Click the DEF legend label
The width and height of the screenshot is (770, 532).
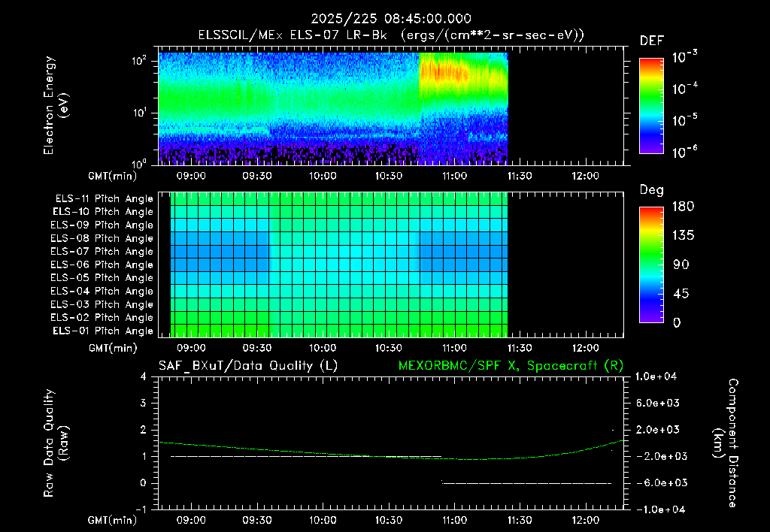point(652,41)
